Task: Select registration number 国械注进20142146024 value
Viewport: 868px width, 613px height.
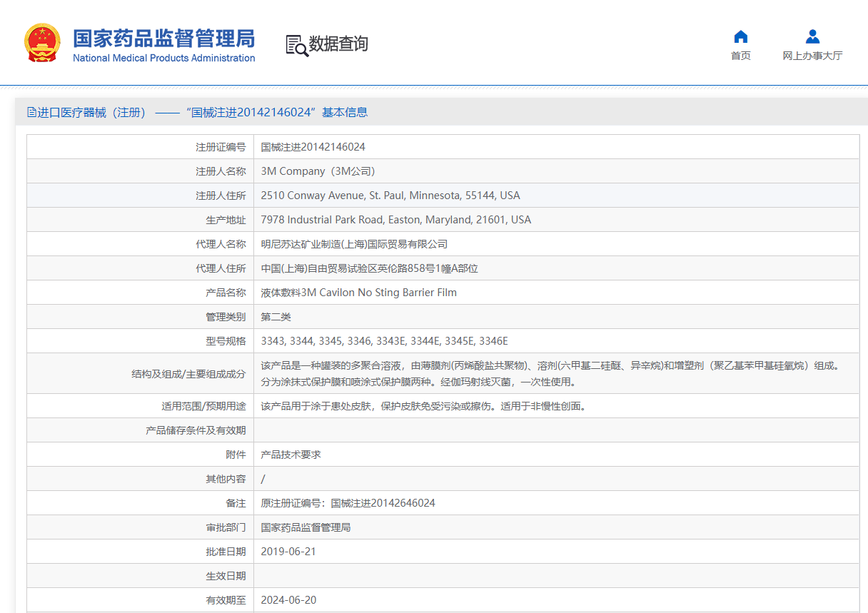Action: [x=313, y=147]
